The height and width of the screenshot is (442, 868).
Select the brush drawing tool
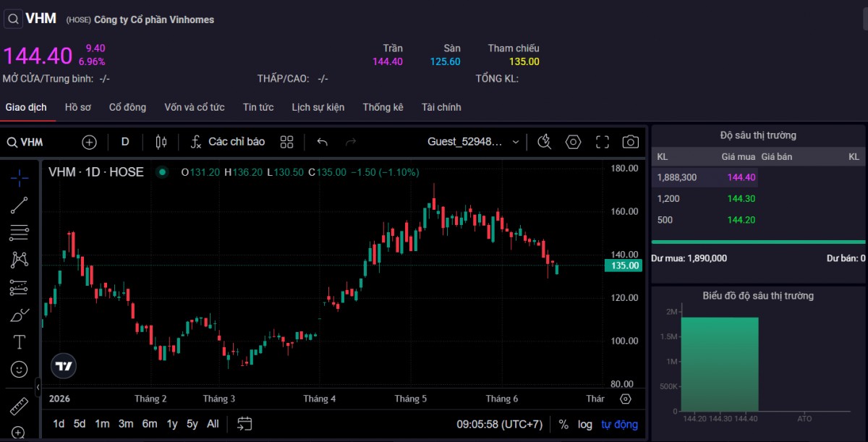pyautogui.click(x=20, y=315)
